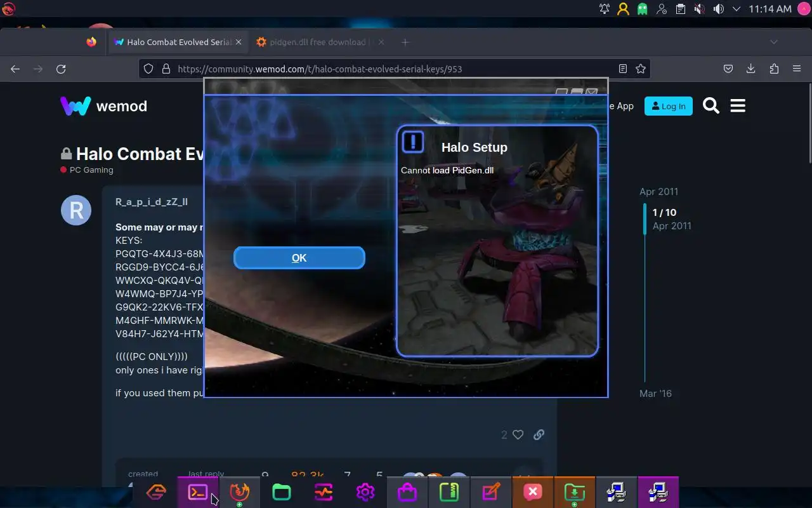Open the green downloads folder taskbar icon
Viewport: 812px width, 508px height.
click(575, 492)
